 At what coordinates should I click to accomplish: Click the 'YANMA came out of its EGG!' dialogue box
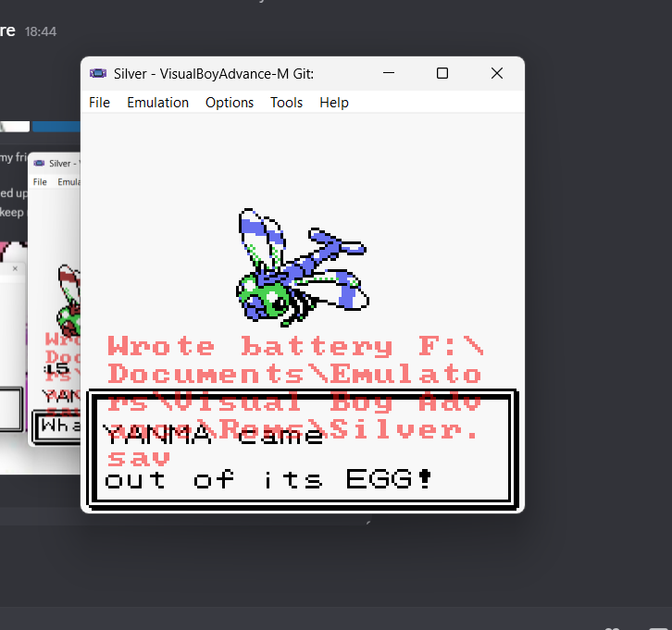(302, 450)
